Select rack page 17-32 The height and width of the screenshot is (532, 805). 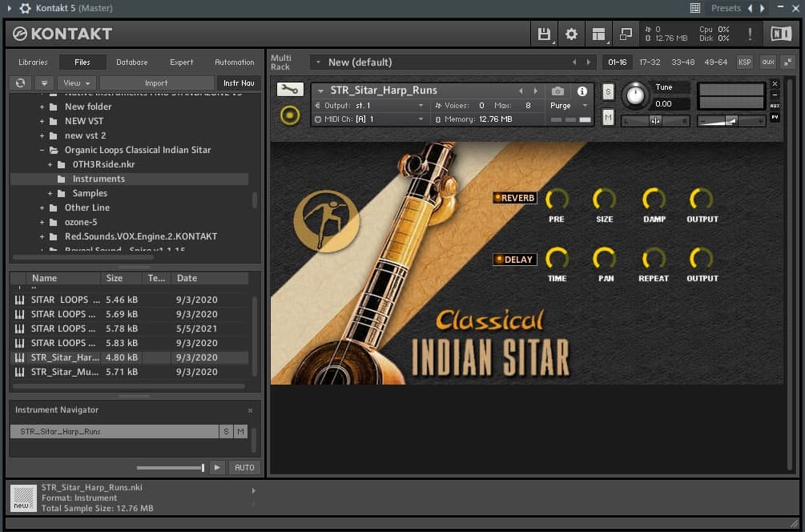click(650, 62)
